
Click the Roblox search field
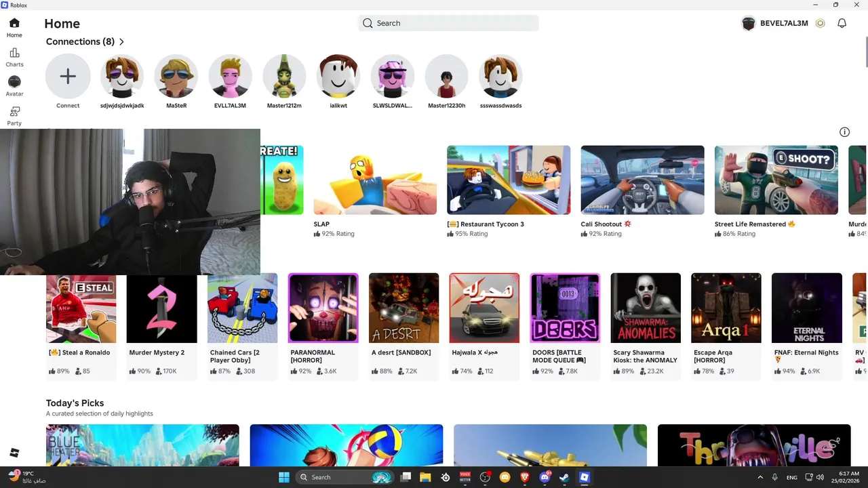(448, 23)
